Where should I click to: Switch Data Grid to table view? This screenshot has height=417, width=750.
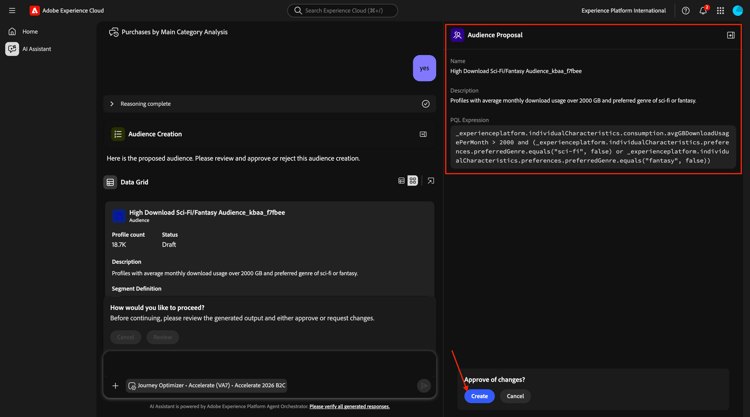click(401, 181)
